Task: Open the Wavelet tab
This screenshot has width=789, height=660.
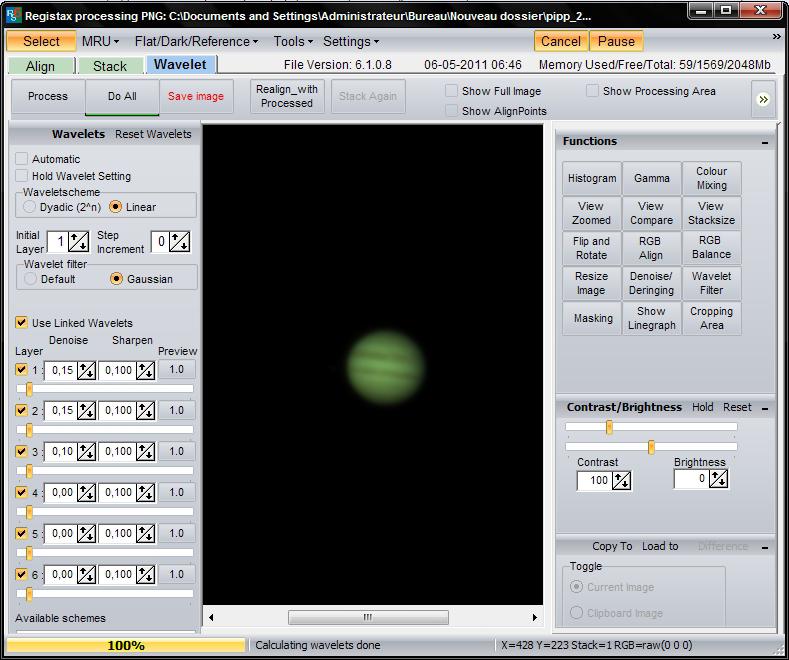Action: (180, 64)
